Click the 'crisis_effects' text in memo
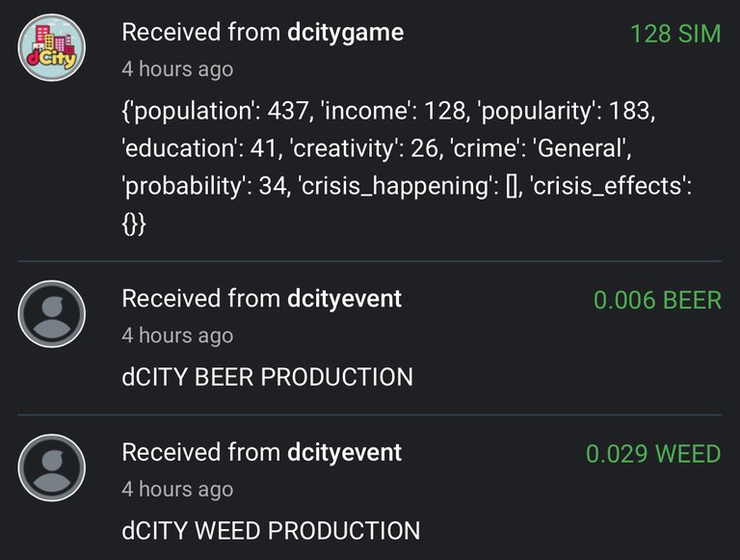Screen dimensions: 740x560 point(611,186)
